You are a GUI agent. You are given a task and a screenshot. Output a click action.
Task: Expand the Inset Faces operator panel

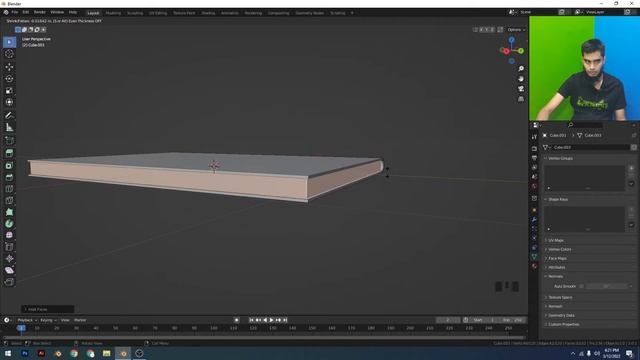tap(47, 309)
